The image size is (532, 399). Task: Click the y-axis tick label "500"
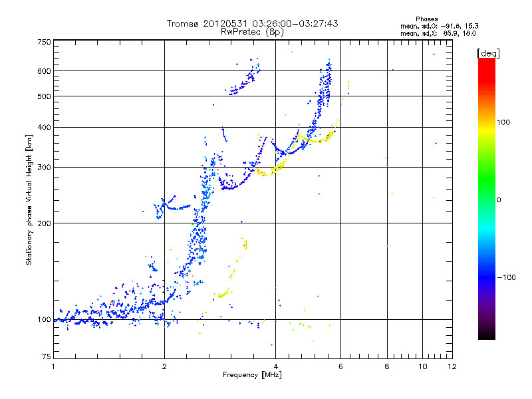pyautogui.click(x=45, y=96)
